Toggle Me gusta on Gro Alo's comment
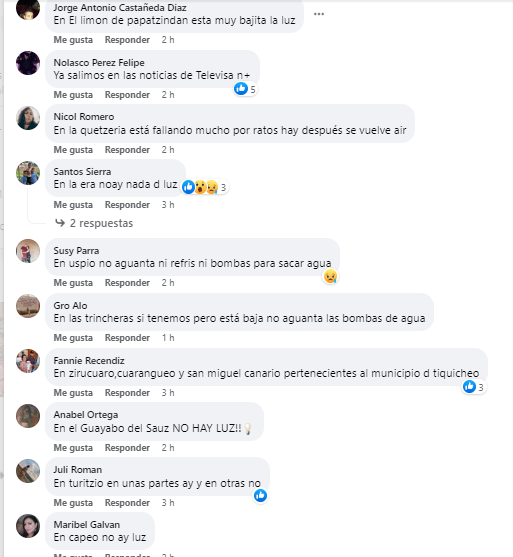 click(73, 338)
